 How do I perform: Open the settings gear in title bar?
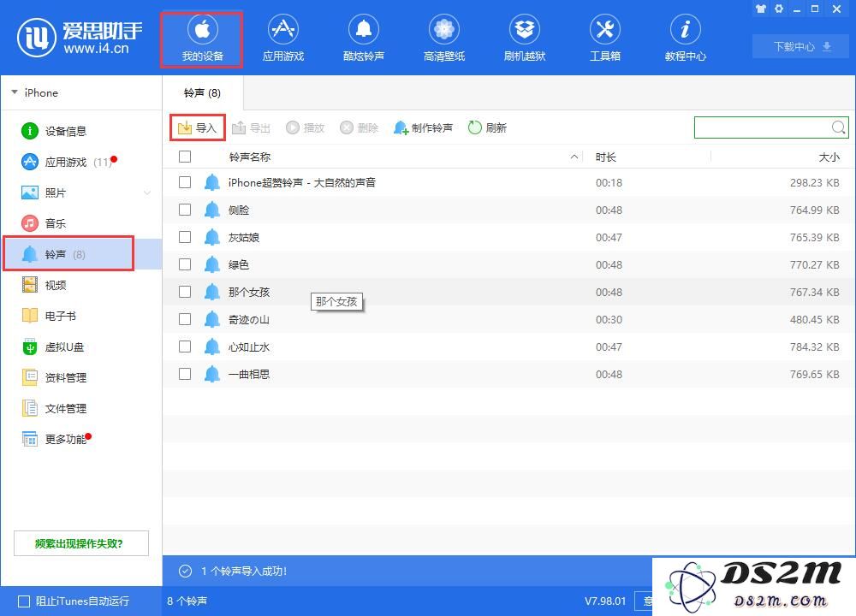(778, 9)
